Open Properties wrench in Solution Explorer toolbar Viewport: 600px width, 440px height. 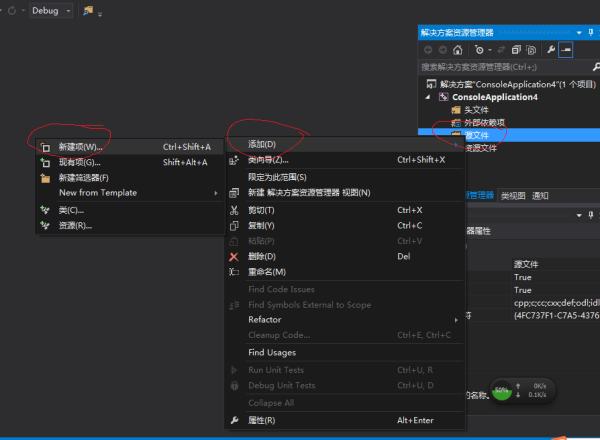coord(551,50)
